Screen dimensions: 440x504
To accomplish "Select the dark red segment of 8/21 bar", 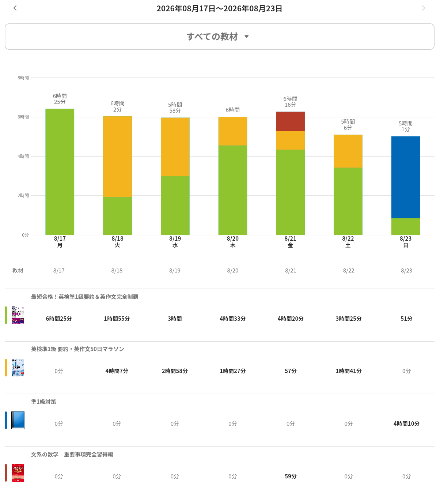I will 290,121.
